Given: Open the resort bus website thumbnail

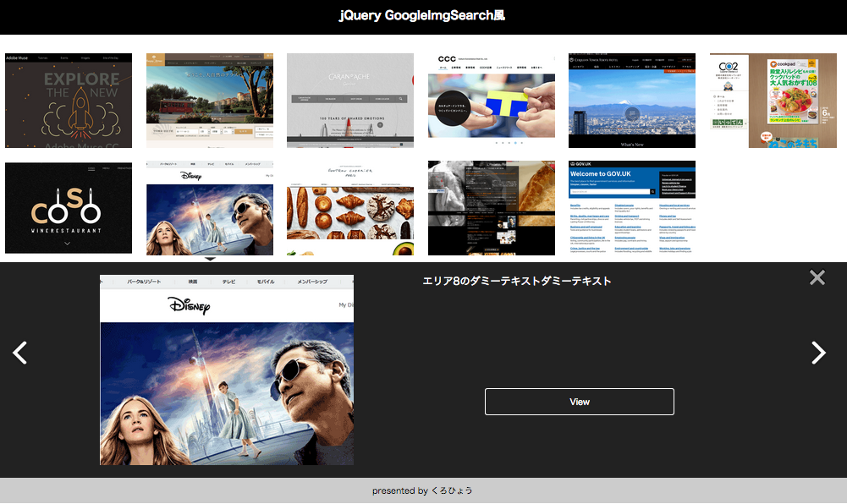Looking at the screenshot, I should (x=210, y=101).
